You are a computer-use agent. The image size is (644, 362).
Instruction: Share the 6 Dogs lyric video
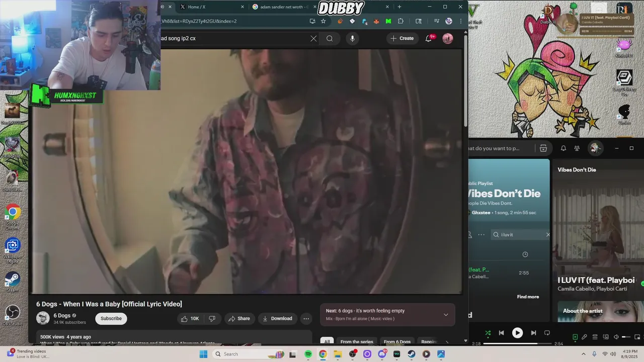[239, 318]
